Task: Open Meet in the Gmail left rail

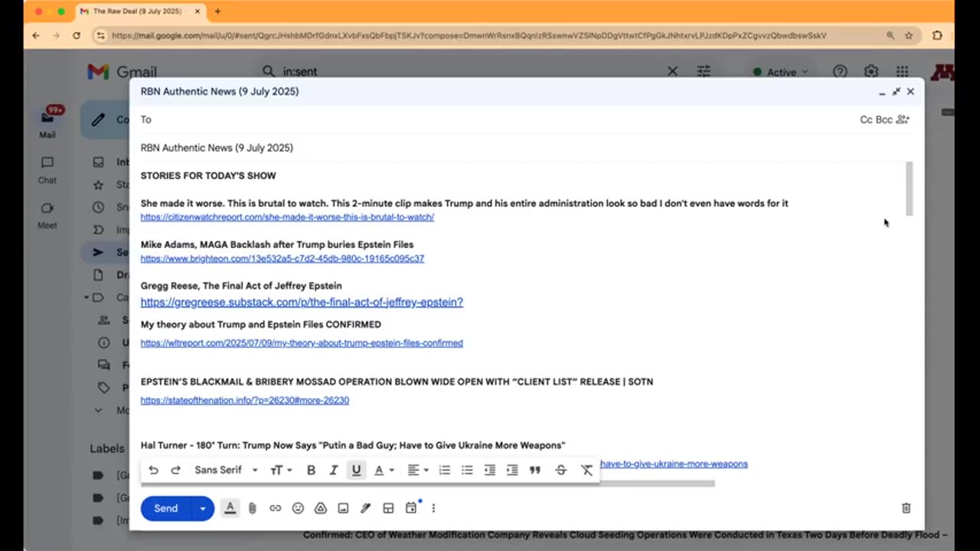Action: (x=47, y=216)
